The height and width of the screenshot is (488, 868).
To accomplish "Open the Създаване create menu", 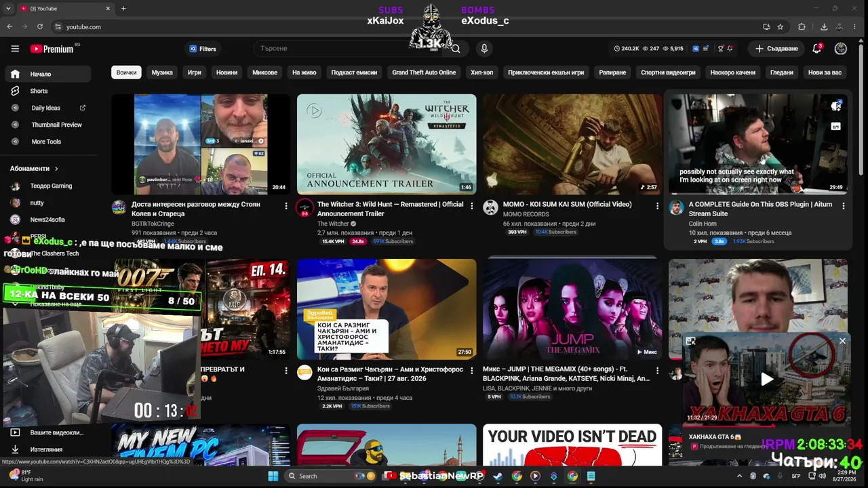I will [776, 49].
